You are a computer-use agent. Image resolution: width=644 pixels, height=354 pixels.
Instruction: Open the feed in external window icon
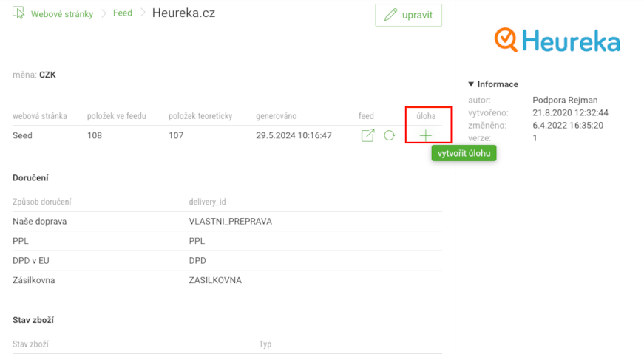pos(367,135)
